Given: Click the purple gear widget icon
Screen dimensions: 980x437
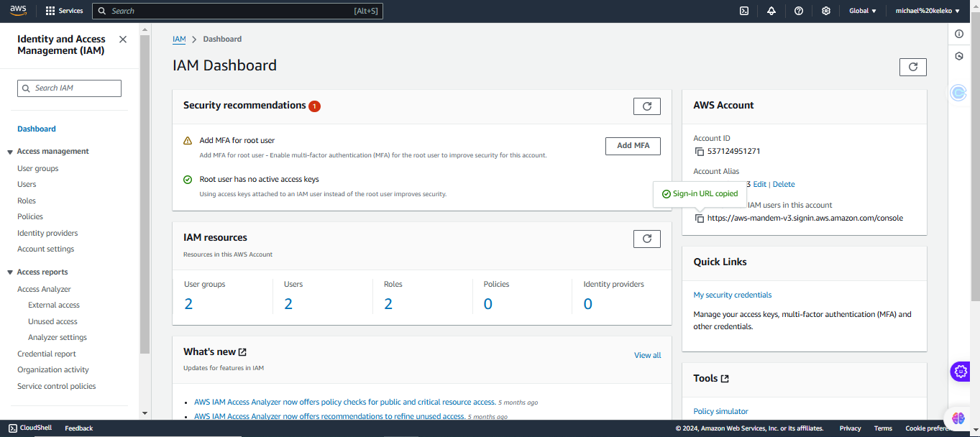Looking at the screenshot, I should coord(960,372).
